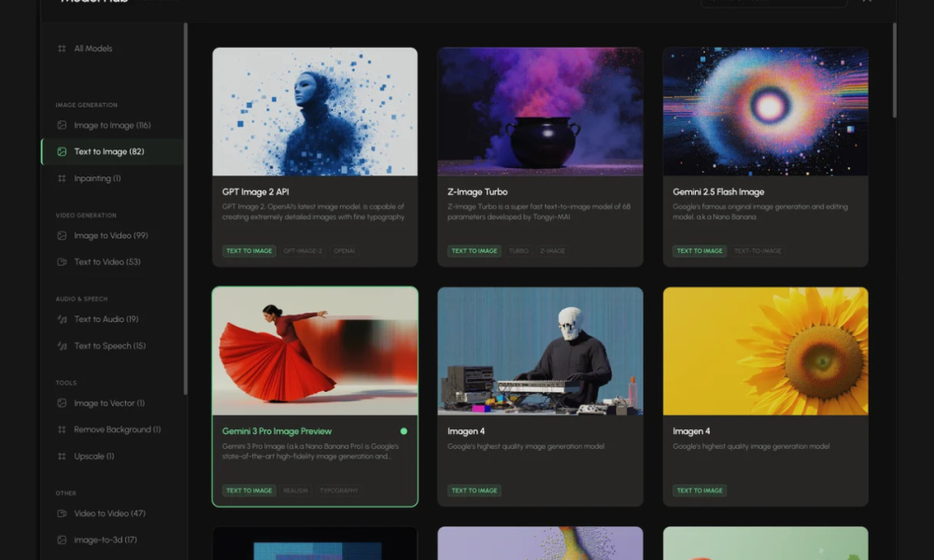Viewport: 934px width, 560px height.
Task: Click the Image to Image sidebar icon
Action: [62, 126]
